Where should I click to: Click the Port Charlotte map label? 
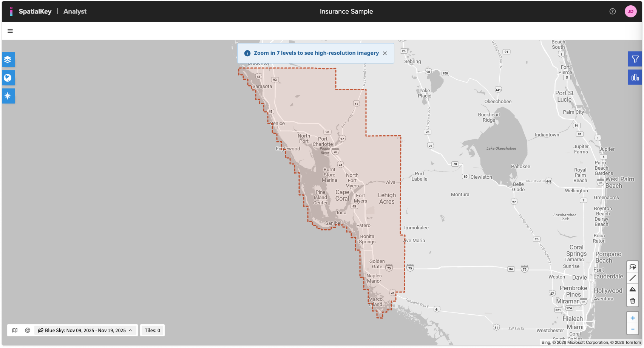323,142
